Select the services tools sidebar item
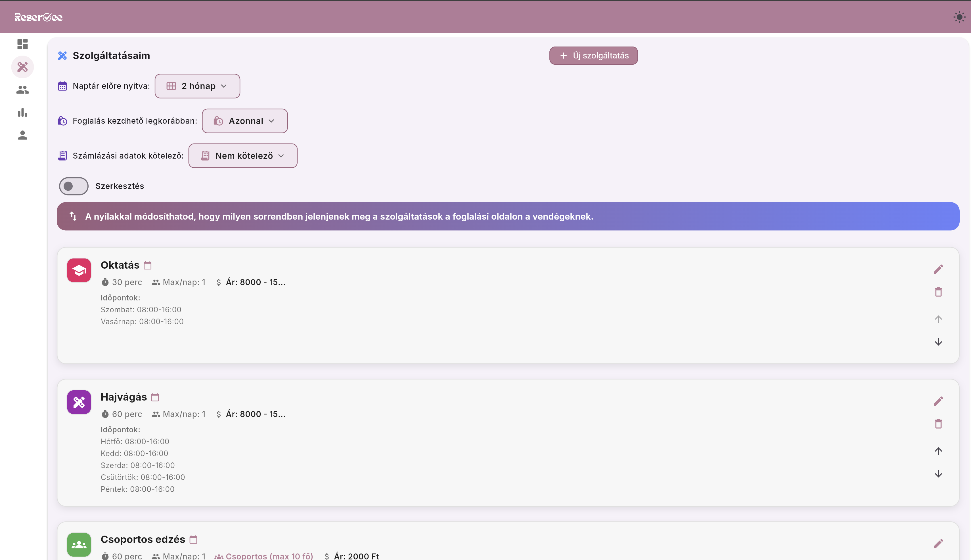 (22, 67)
